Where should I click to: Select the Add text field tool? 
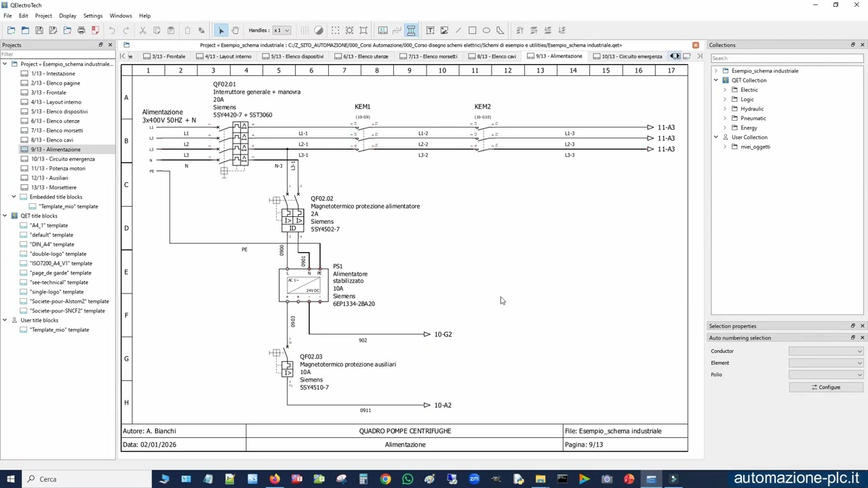point(430,30)
